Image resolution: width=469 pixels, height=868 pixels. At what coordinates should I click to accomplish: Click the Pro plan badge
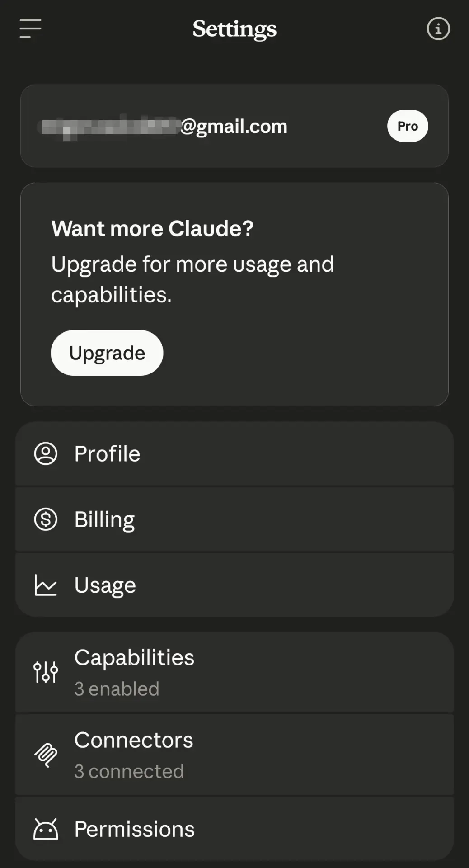coord(408,126)
